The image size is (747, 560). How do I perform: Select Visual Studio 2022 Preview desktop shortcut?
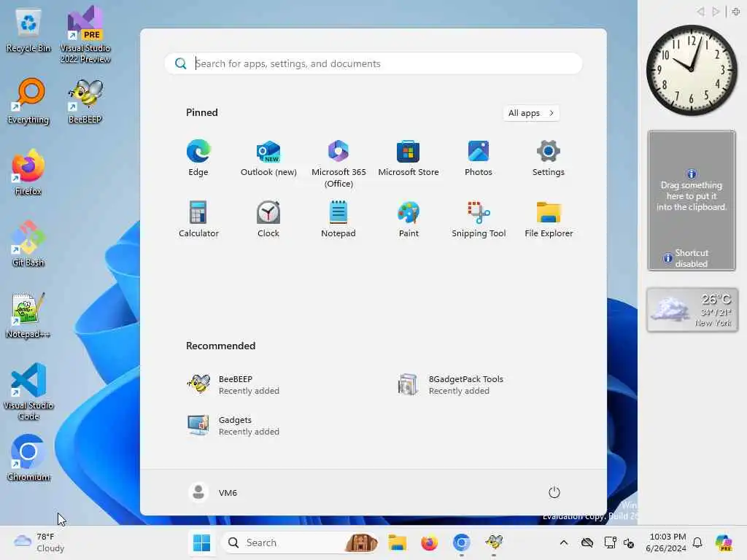(x=85, y=34)
